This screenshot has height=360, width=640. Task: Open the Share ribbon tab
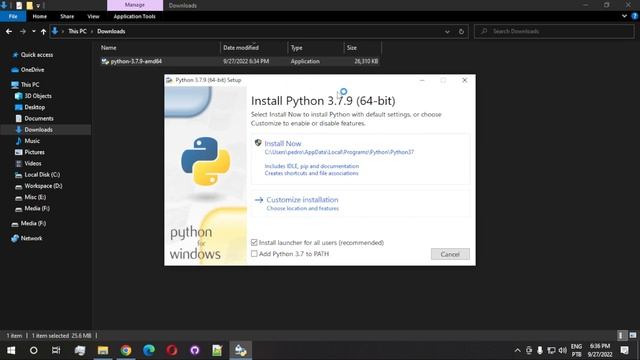tap(67, 16)
